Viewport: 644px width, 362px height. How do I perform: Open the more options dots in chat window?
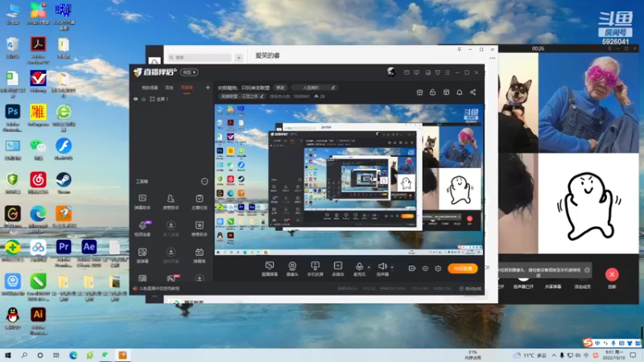click(x=492, y=58)
